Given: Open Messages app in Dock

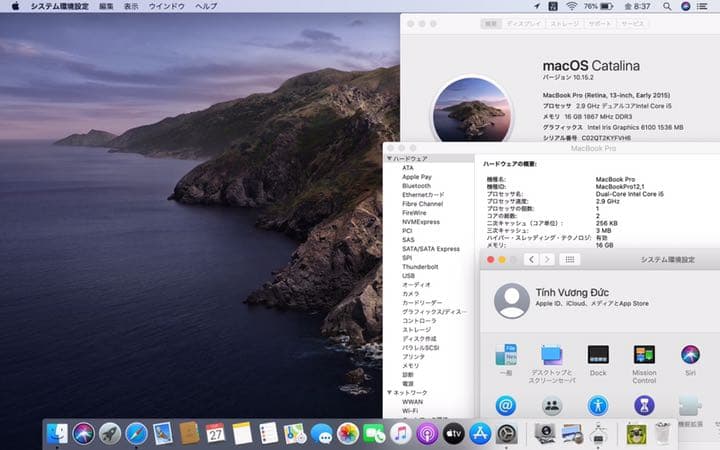Looking at the screenshot, I should click(x=321, y=433).
